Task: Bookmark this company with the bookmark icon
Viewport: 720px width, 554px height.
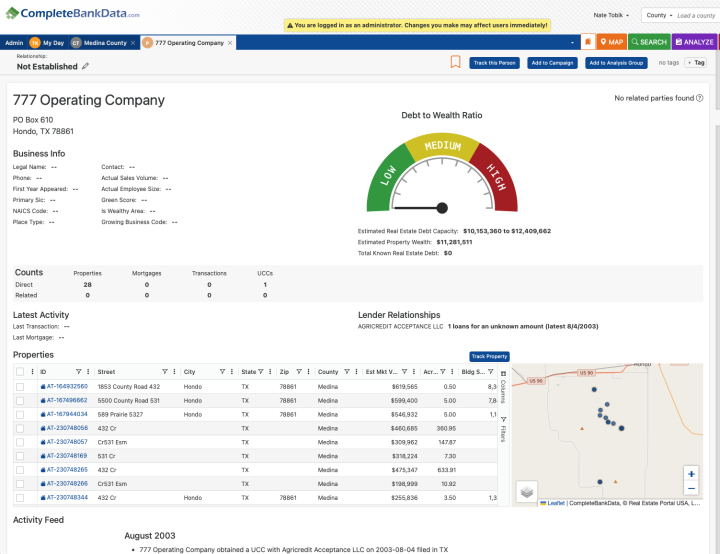Action: (455, 62)
